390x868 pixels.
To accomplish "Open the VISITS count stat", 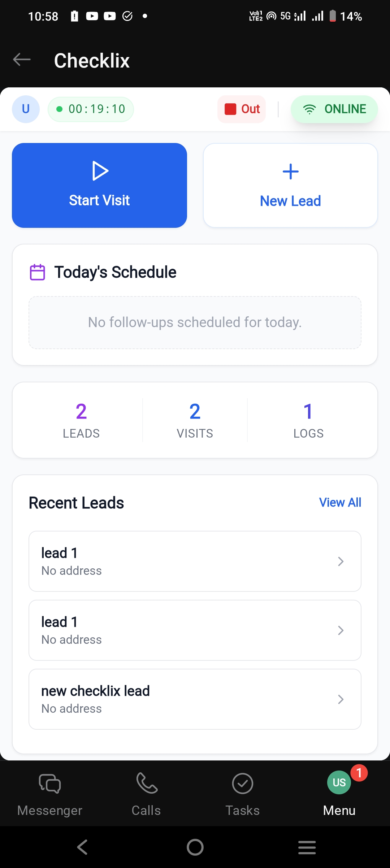I will (195, 420).
